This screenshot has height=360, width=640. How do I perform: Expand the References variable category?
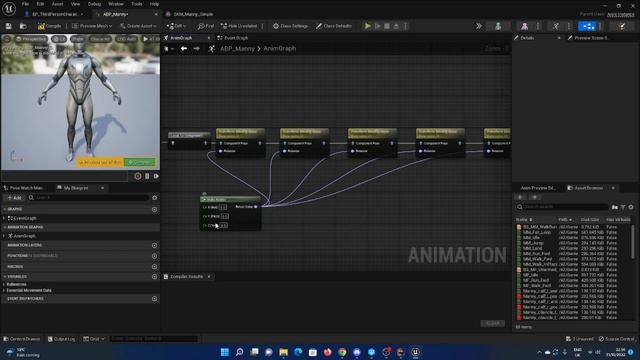click(4, 284)
